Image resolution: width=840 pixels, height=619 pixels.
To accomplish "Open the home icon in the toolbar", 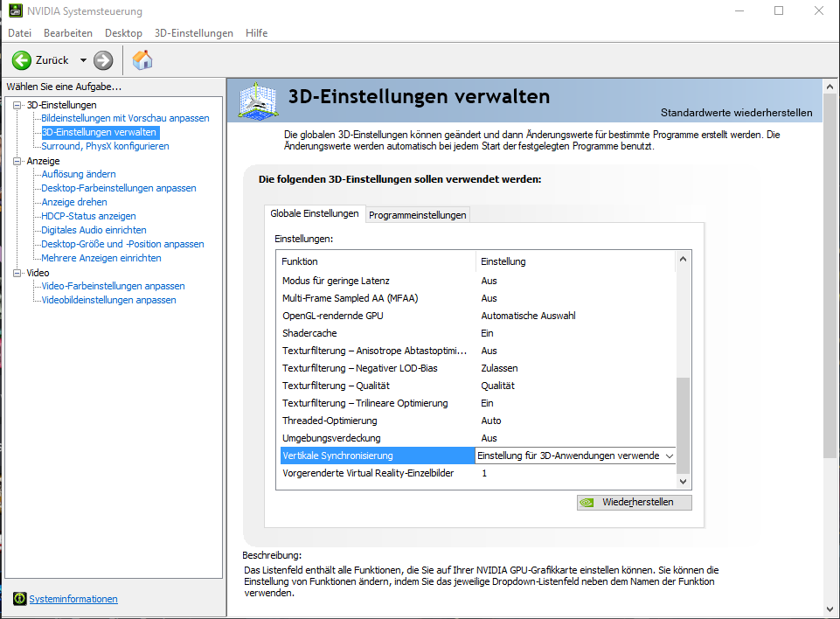I will [x=142, y=60].
